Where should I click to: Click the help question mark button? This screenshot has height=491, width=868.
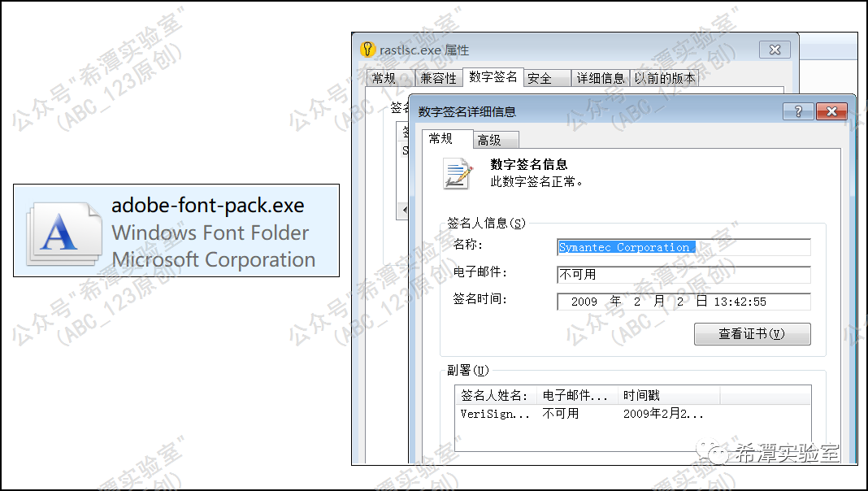pos(797,111)
